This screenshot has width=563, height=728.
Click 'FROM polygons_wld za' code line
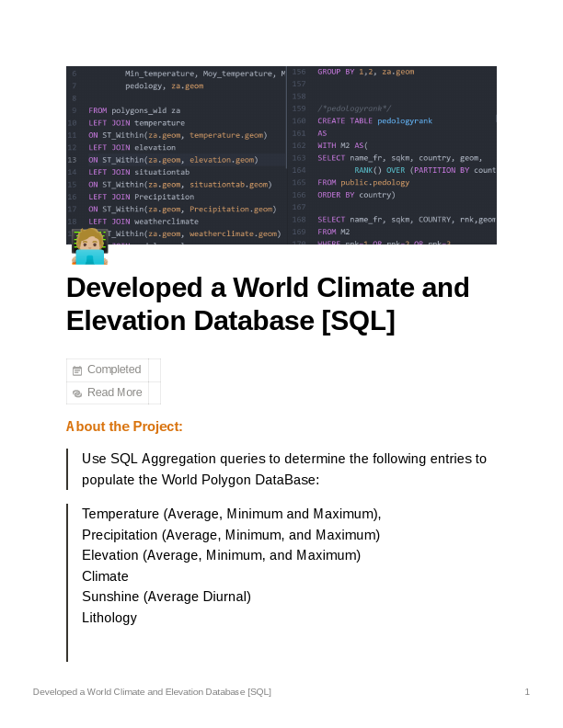(x=134, y=110)
